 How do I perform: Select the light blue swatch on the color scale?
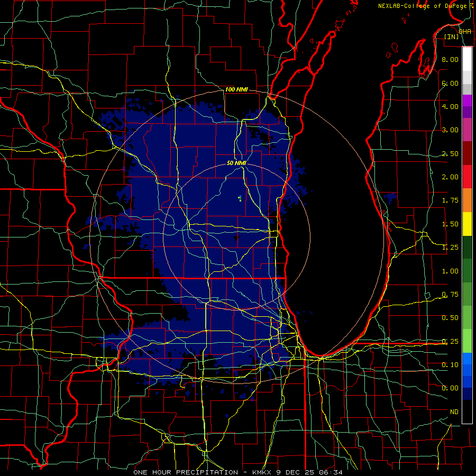467,359
